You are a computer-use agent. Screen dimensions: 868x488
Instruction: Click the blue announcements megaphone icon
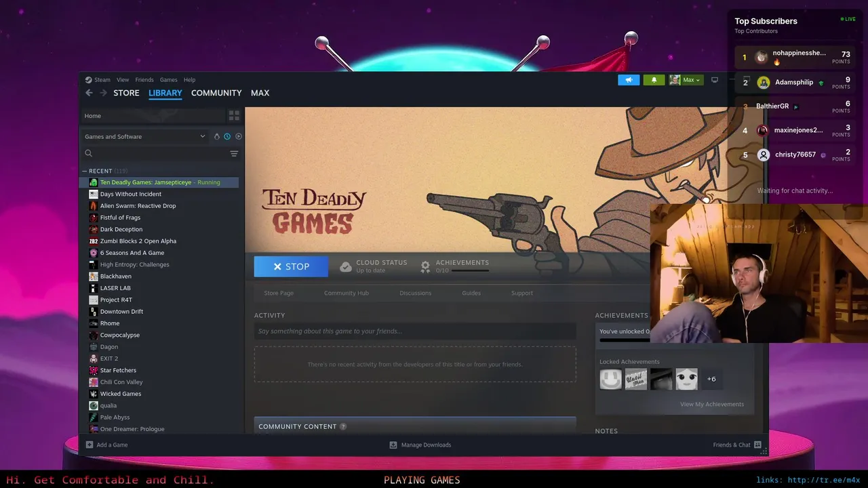point(629,80)
